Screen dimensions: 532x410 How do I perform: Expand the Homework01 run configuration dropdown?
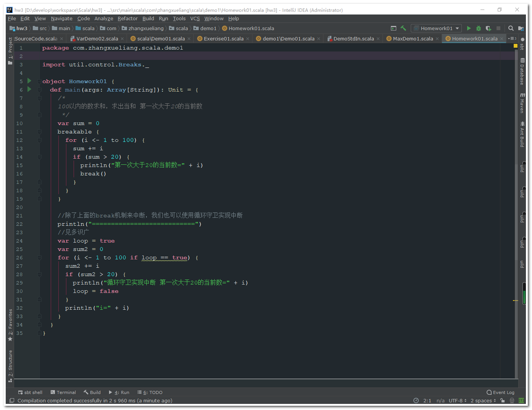[x=436, y=28]
